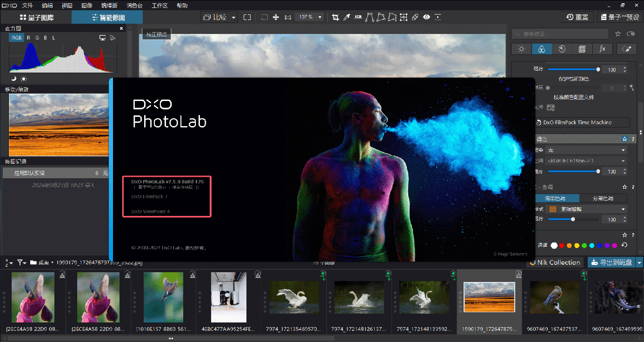Open the filter funnel dropdown
Image resolution: width=644 pixels, height=342 pixels.
pyautogui.click(x=22, y=262)
